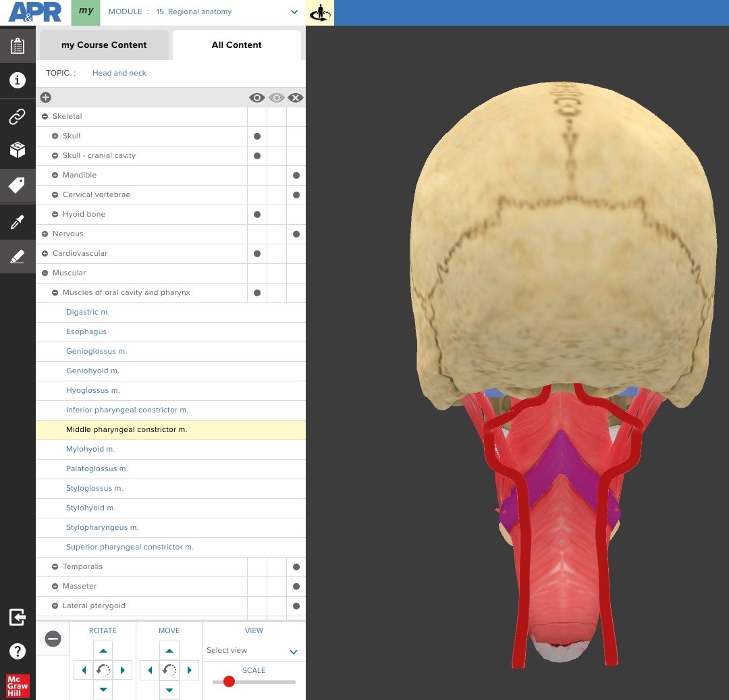The width and height of the screenshot is (729, 700).
Task: Rotate model upward arrow
Action: click(x=103, y=651)
